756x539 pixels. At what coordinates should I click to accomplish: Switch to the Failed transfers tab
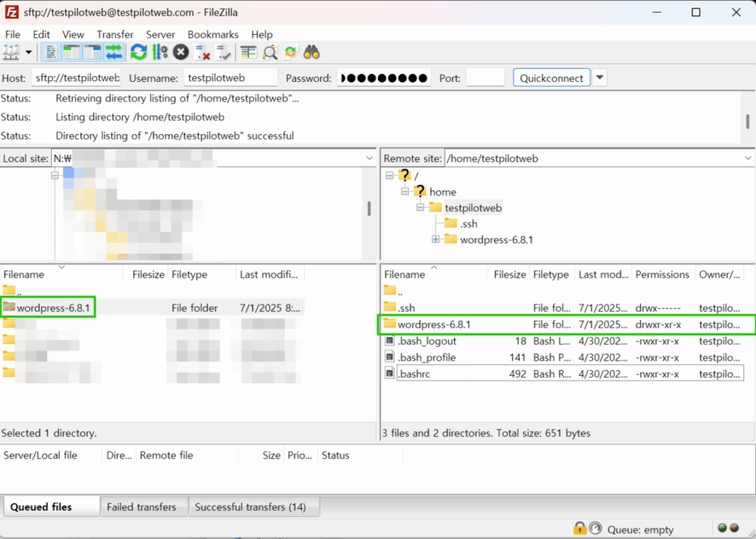click(x=141, y=507)
